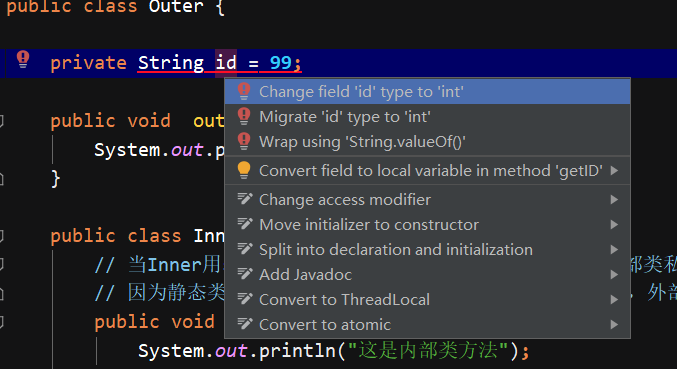
Task: Expand submenu arrow for 'Move initializer to constructor'
Action: [x=614, y=224]
